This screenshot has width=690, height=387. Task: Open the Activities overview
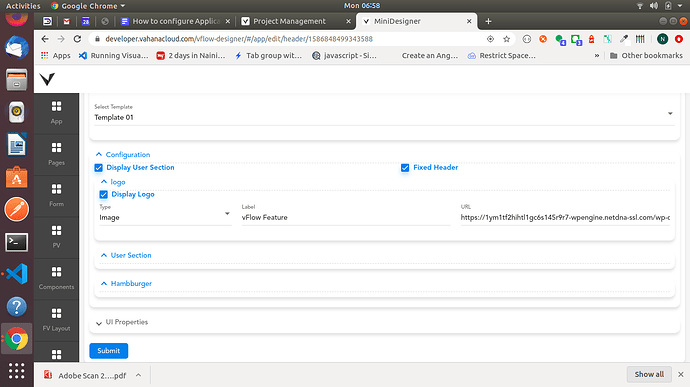(x=23, y=6)
